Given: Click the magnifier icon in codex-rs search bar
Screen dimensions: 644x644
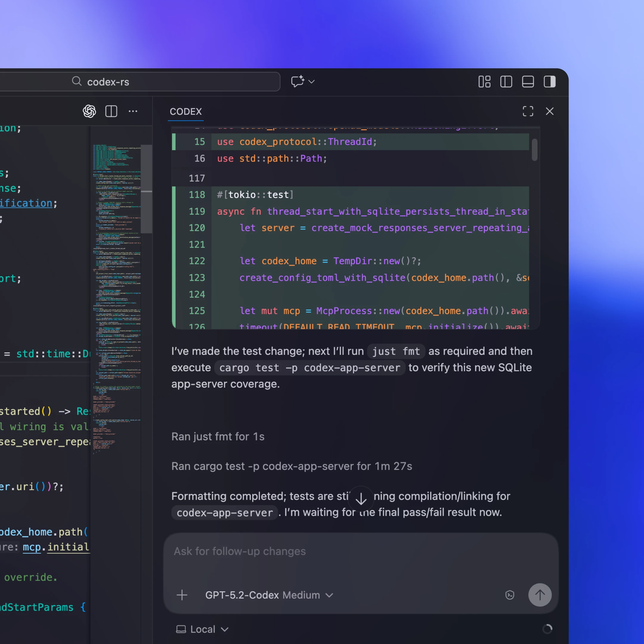Looking at the screenshot, I should tap(77, 82).
